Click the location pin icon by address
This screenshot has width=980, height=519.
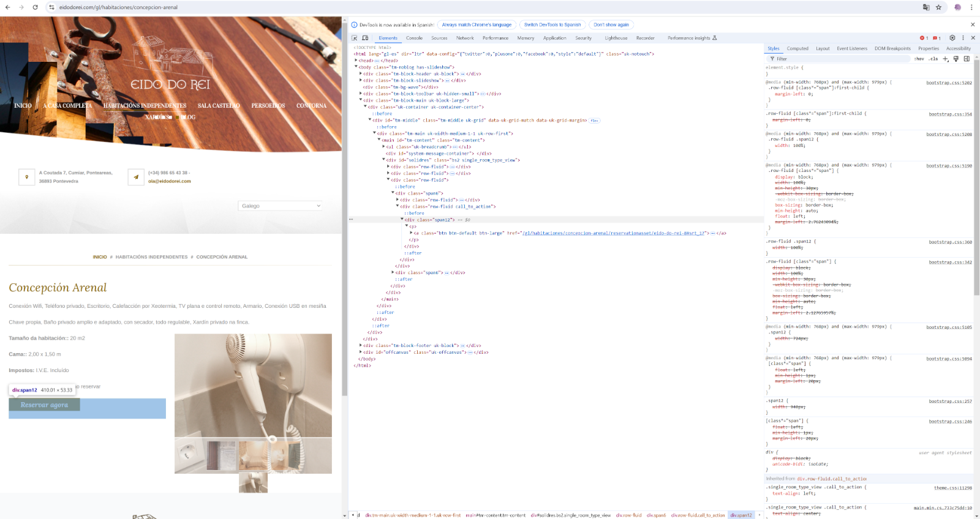(x=27, y=177)
